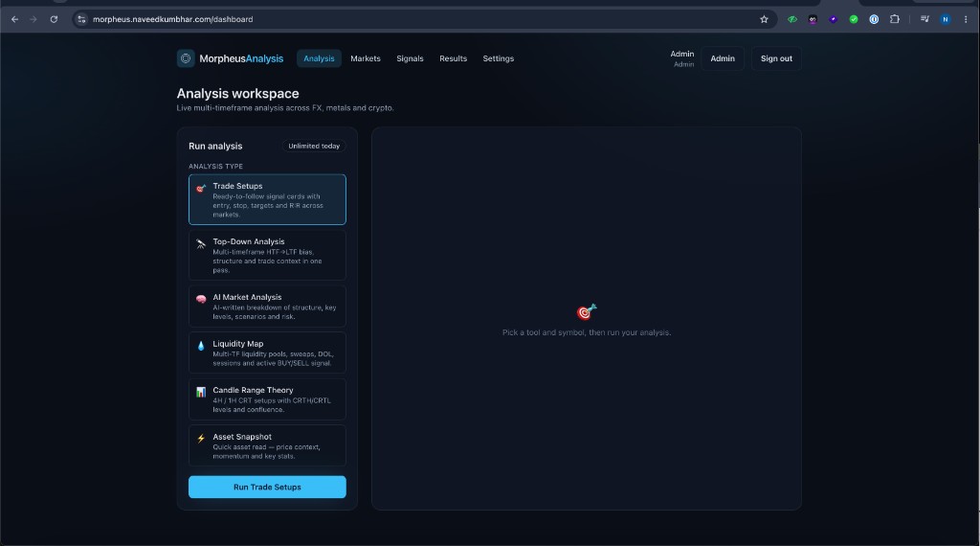The height and width of the screenshot is (546, 980).
Task: Click the Run analysis panel title
Action: pos(215,146)
